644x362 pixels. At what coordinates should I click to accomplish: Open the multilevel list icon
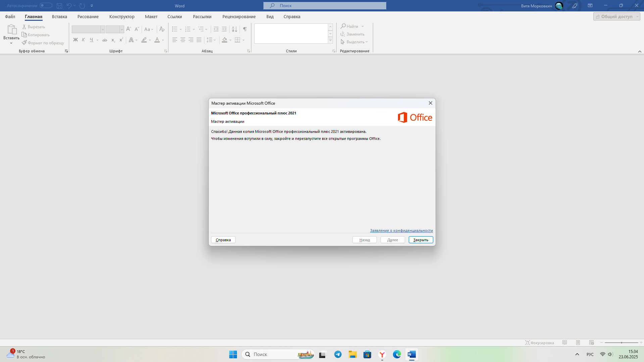(201, 29)
